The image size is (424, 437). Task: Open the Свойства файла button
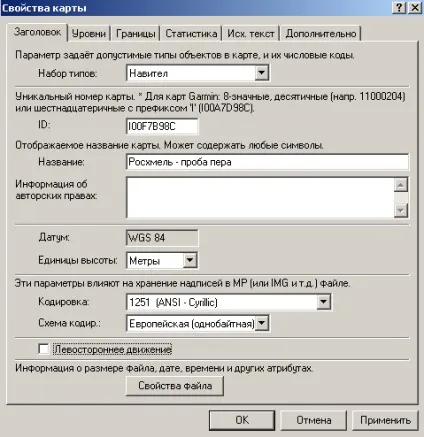coord(175,386)
